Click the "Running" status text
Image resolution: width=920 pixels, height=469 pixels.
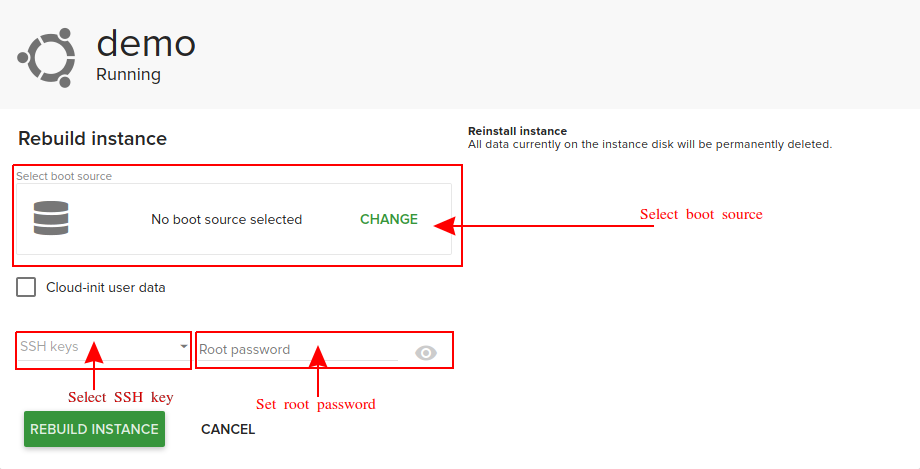[x=128, y=74]
